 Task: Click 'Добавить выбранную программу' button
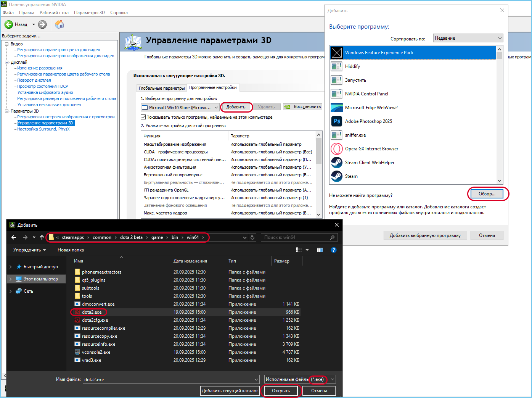point(425,235)
